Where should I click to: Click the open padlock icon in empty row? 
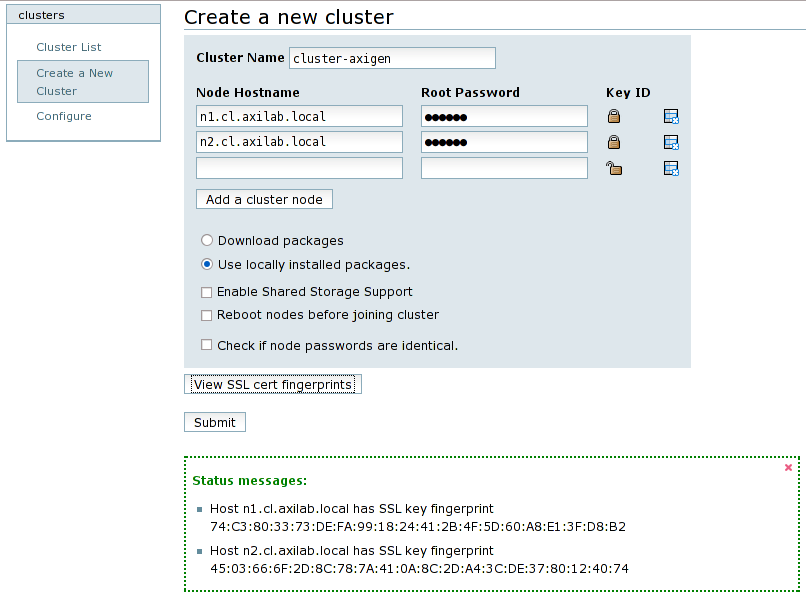(x=614, y=168)
